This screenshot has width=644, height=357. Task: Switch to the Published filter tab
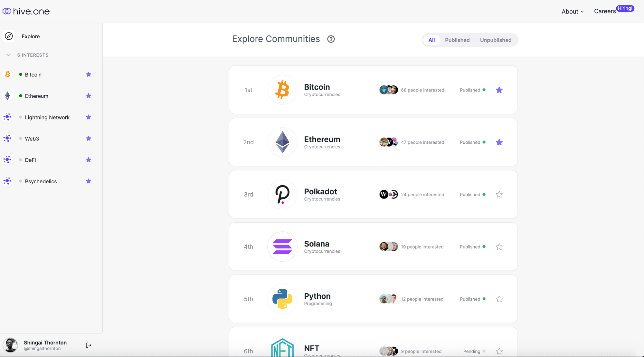click(x=457, y=40)
